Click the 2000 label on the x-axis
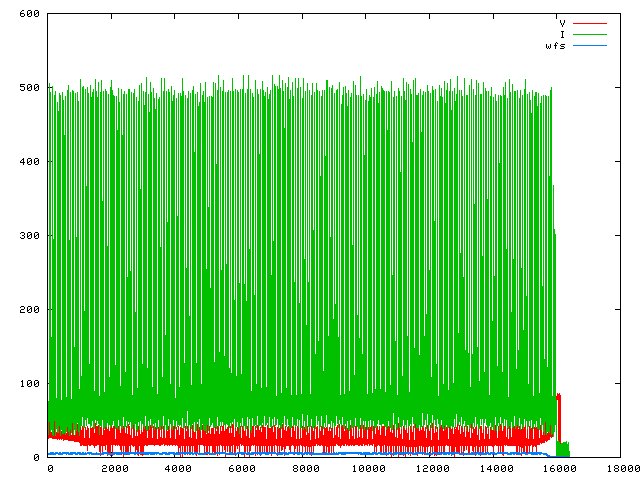640x480 pixels. point(113,469)
